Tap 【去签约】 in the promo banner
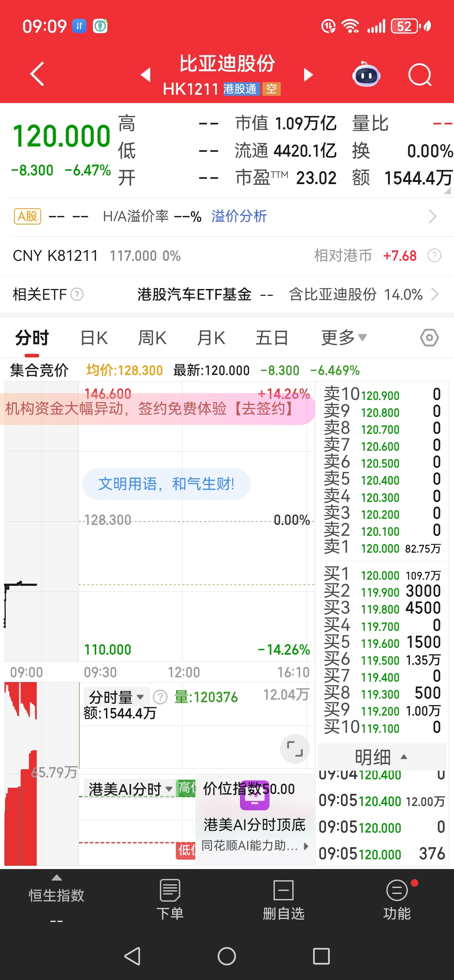This screenshot has width=454, height=980. 263,409
